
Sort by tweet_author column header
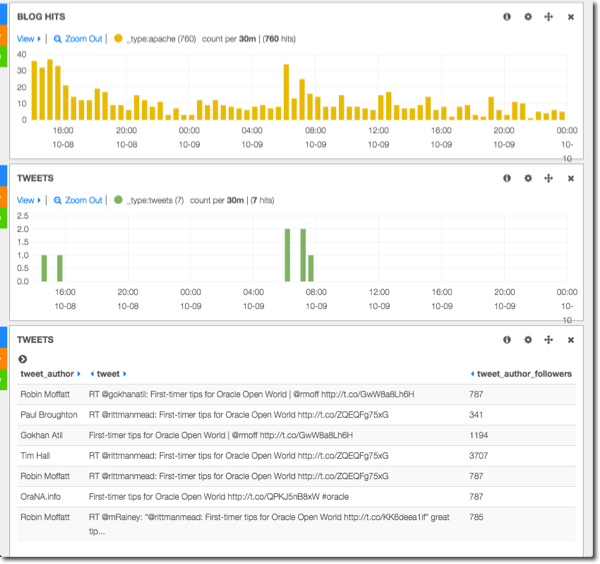coord(46,374)
